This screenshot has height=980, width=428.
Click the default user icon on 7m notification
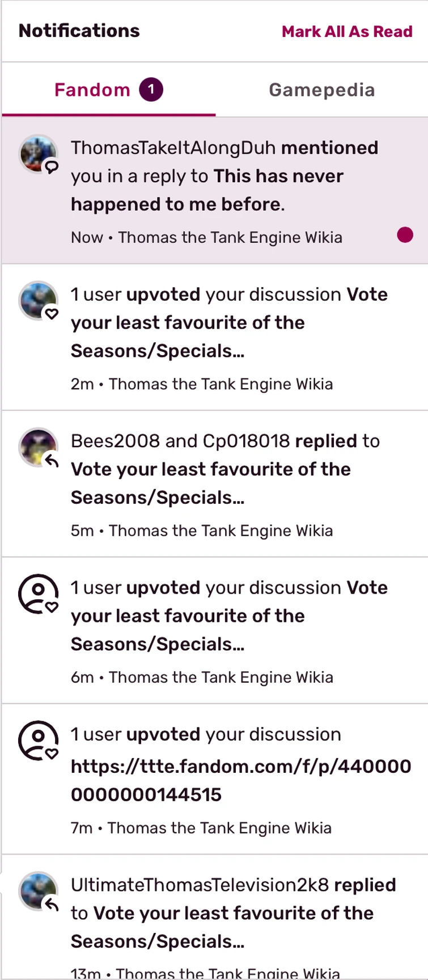[x=38, y=740]
